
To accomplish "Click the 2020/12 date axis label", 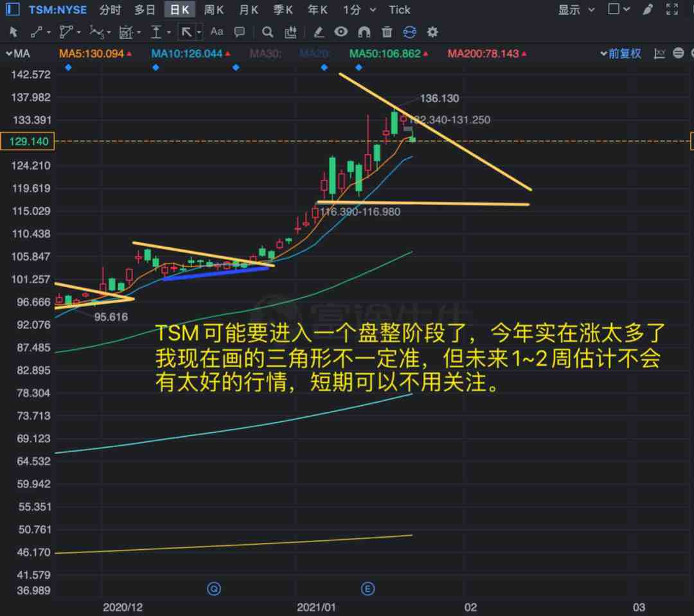I will point(123,607).
